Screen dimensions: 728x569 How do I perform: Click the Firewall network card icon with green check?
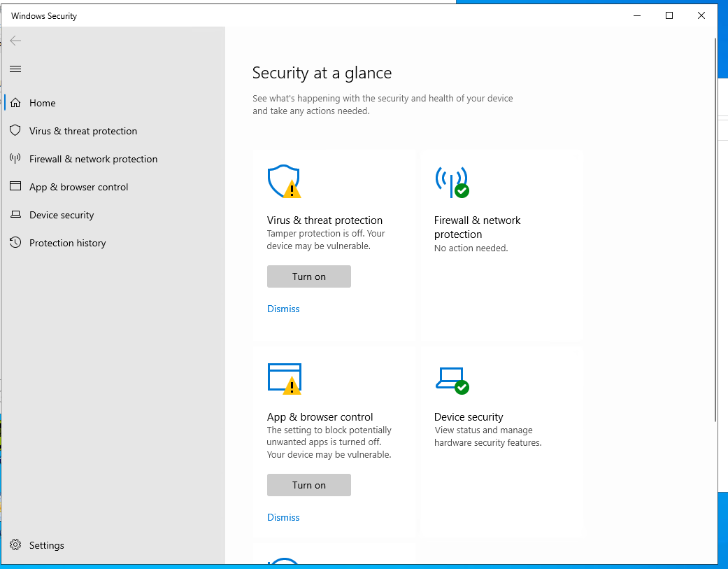[x=452, y=182]
